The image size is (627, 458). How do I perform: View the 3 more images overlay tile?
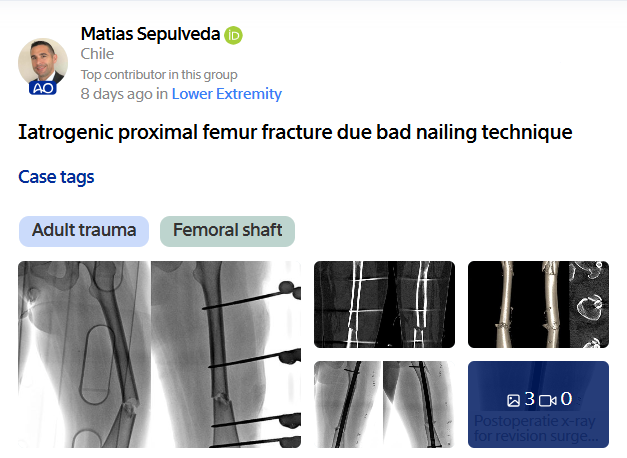coord(538,404)
